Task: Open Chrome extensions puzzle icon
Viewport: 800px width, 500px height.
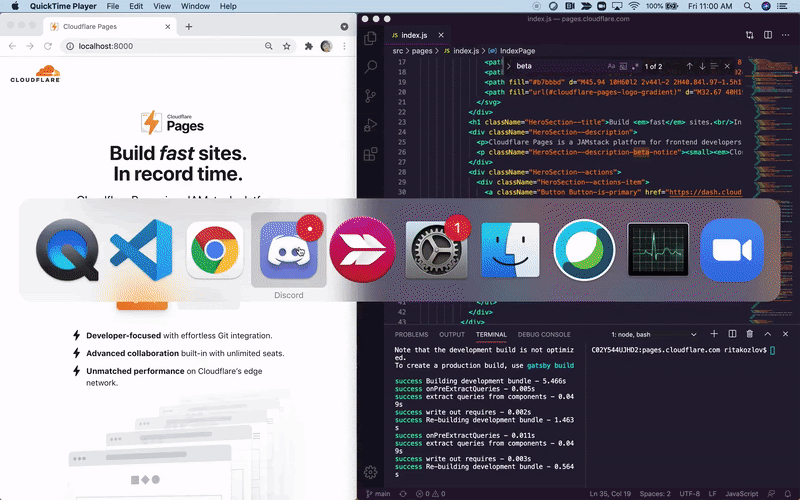Action: (x=309, y=46)
